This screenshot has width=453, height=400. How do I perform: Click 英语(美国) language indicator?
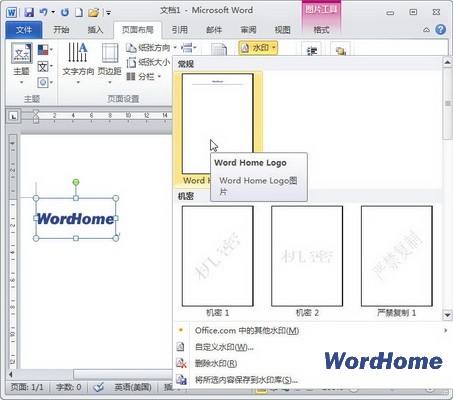point(133,387)
